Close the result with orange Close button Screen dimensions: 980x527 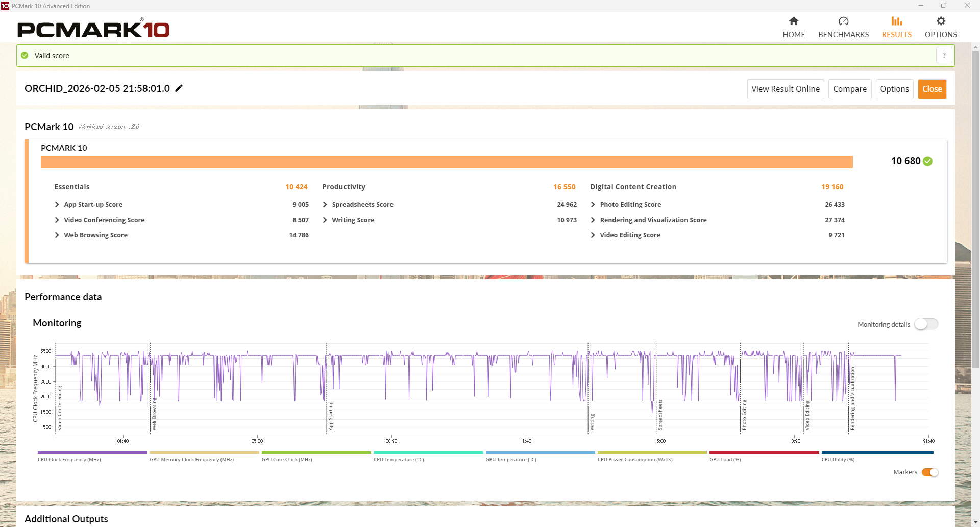pos(932,89)
